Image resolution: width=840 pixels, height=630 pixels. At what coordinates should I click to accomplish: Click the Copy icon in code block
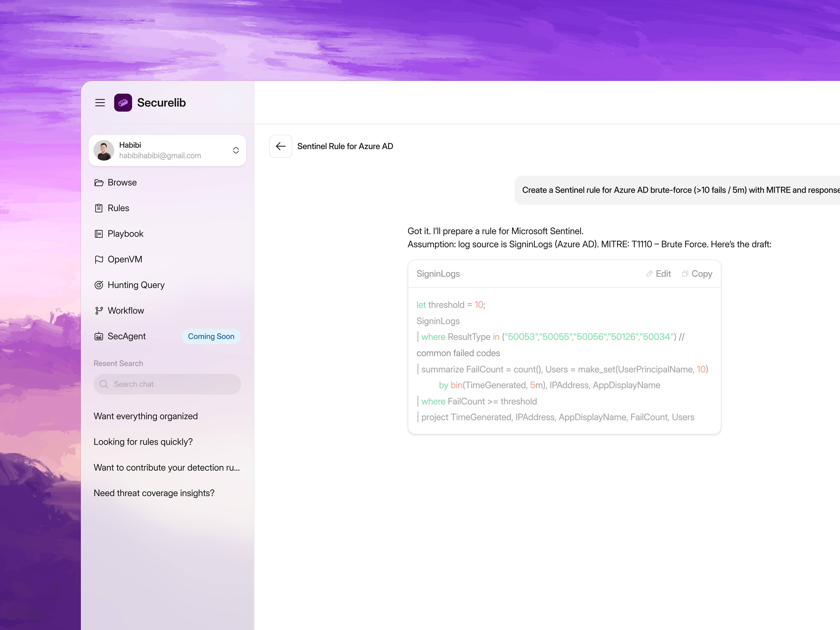pos(685,274)
